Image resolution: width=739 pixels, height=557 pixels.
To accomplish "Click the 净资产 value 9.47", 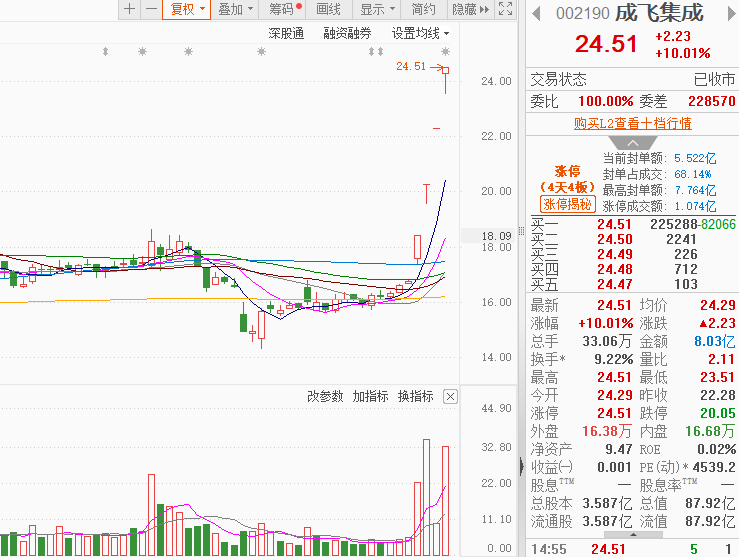I will (619, 450).
